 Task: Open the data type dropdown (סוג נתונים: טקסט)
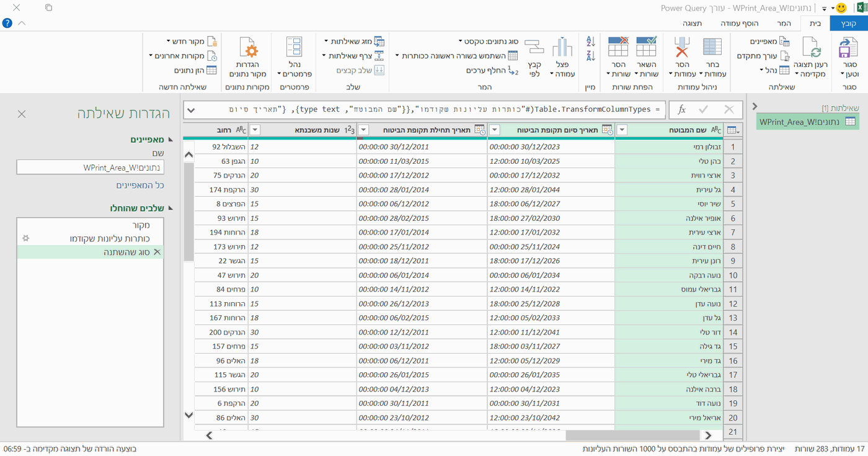coord(489,41)
